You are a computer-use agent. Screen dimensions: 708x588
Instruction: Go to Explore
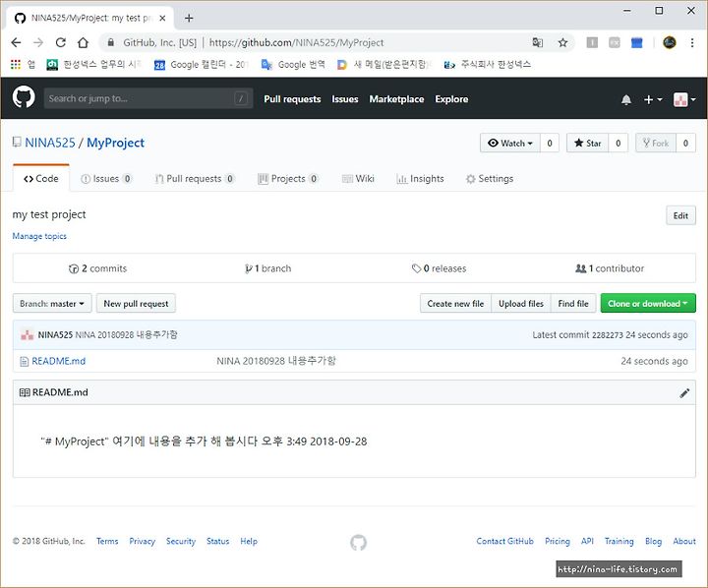click(451, 99)
